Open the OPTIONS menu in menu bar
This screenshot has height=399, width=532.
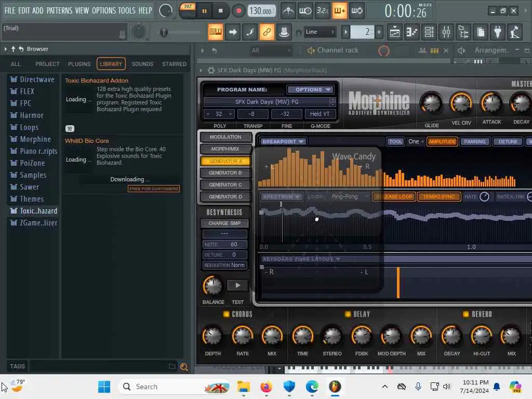click(x=104, y=10)
